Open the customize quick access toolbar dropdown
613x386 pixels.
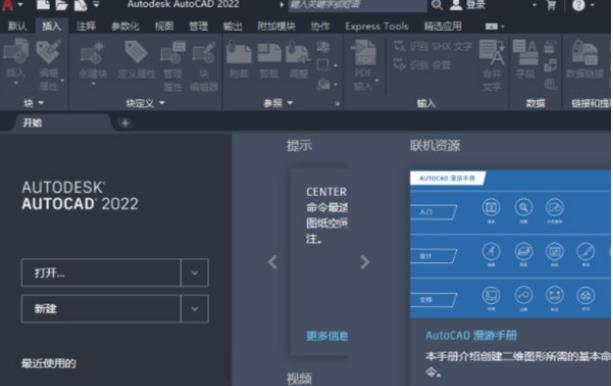pyautogui.click(x=96, y=5)
